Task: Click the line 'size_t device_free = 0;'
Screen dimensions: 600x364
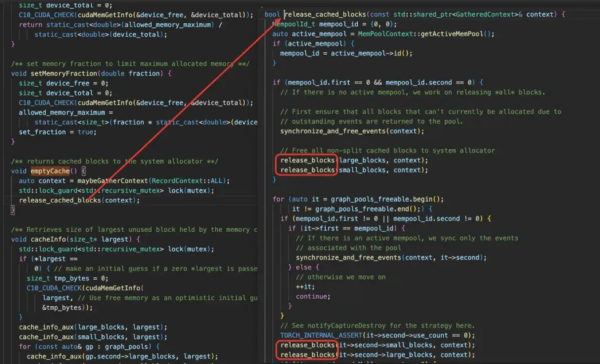Action: coord(63,84)
